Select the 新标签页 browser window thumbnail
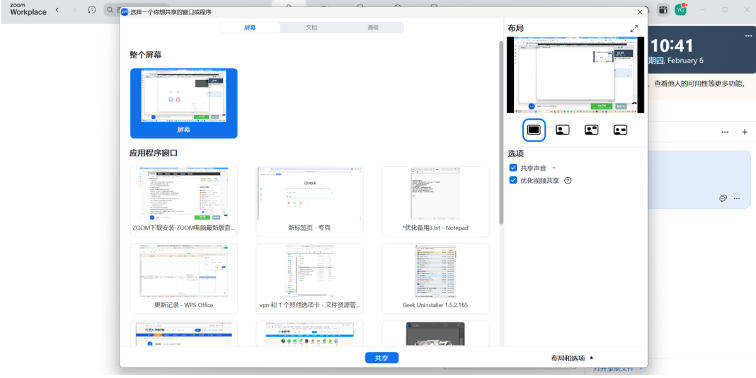This screenshot has width=756, height=378. [310, 201]
